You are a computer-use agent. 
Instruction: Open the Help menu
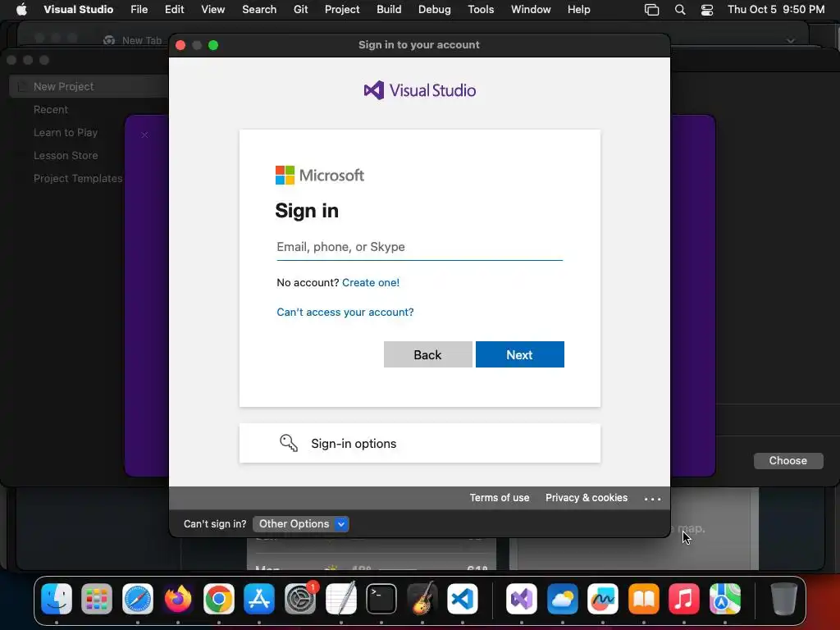click(x=578, y=10)
